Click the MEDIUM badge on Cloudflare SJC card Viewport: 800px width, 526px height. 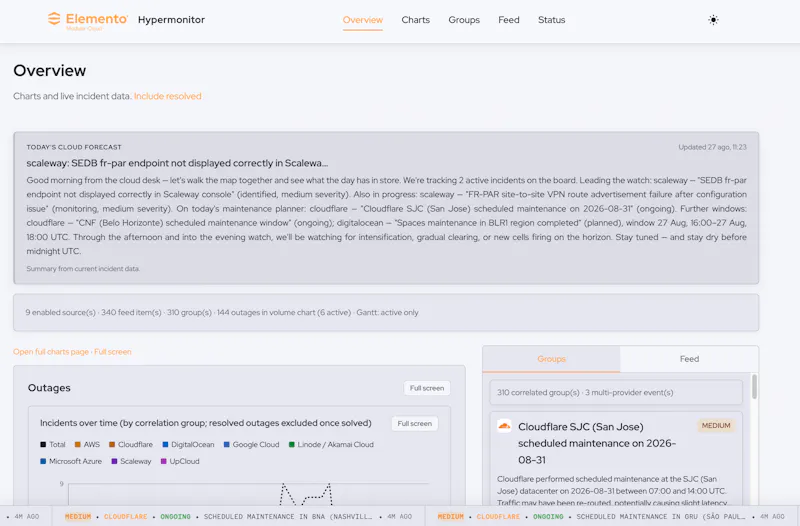click(716, 425)
